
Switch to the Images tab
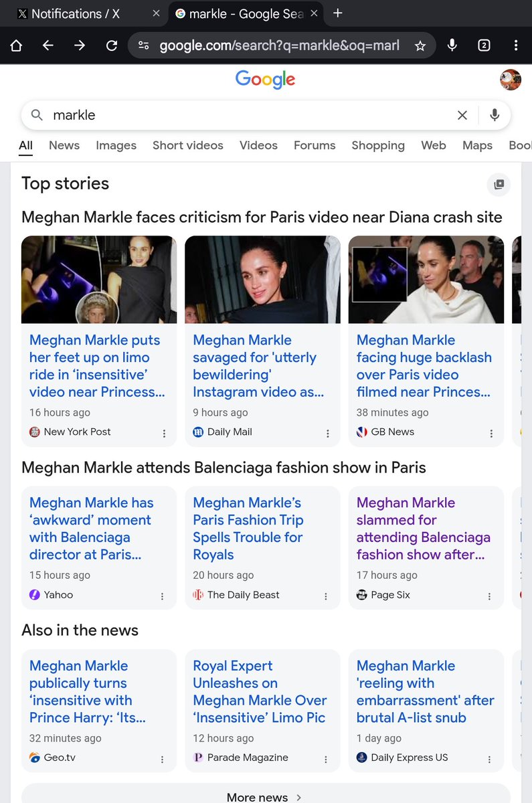tap(116, 145)
